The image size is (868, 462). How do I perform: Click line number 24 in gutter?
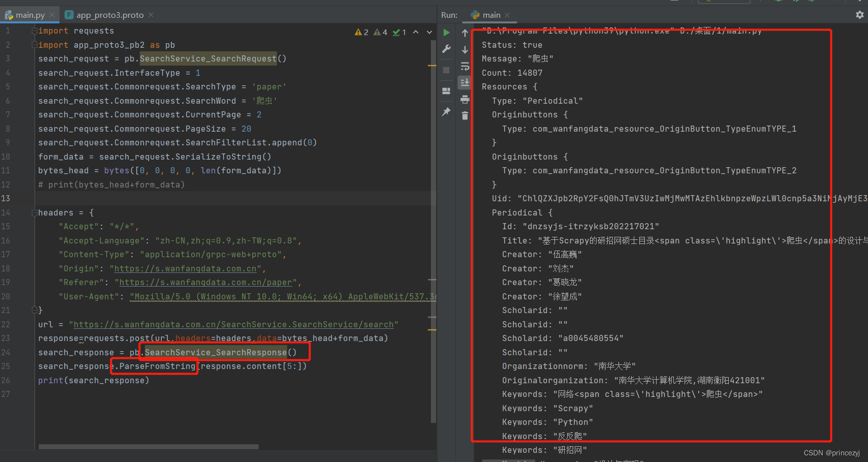(6, 352)
